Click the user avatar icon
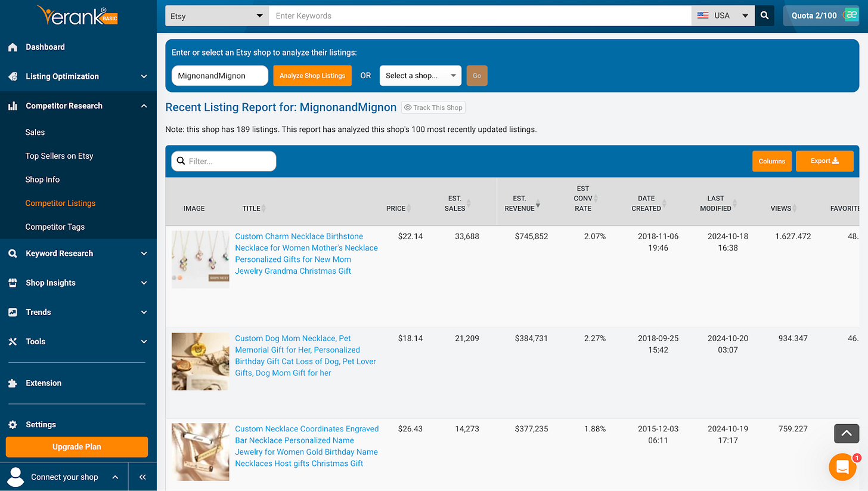 (x=15, y=477)
